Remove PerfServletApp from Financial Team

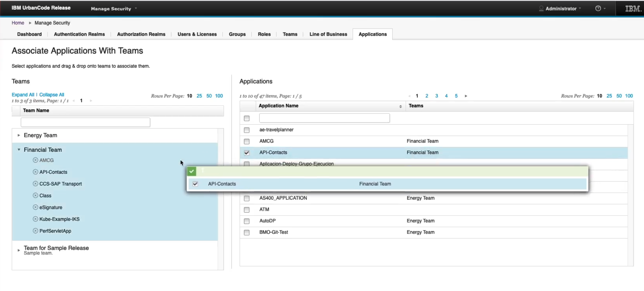click(35, 231)
